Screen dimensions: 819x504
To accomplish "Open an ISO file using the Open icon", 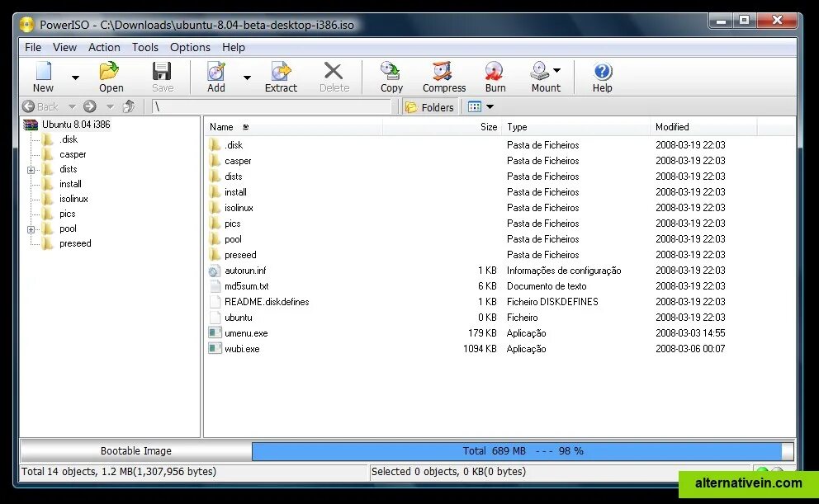I will [x=111, y=76].
